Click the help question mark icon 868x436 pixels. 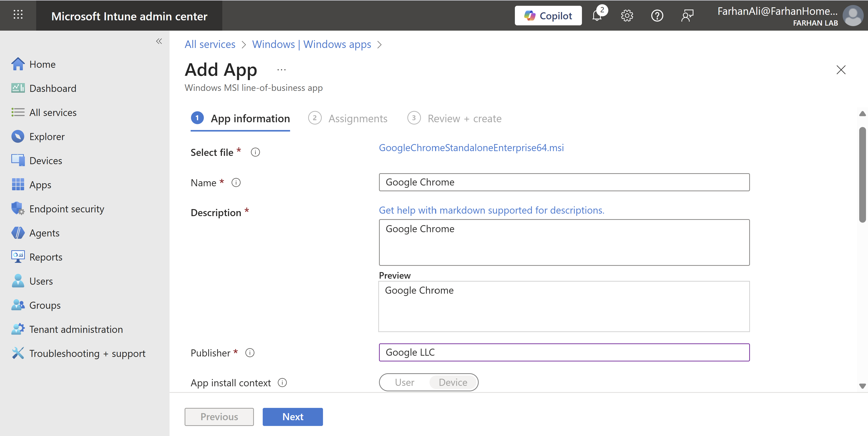point(657,16)
